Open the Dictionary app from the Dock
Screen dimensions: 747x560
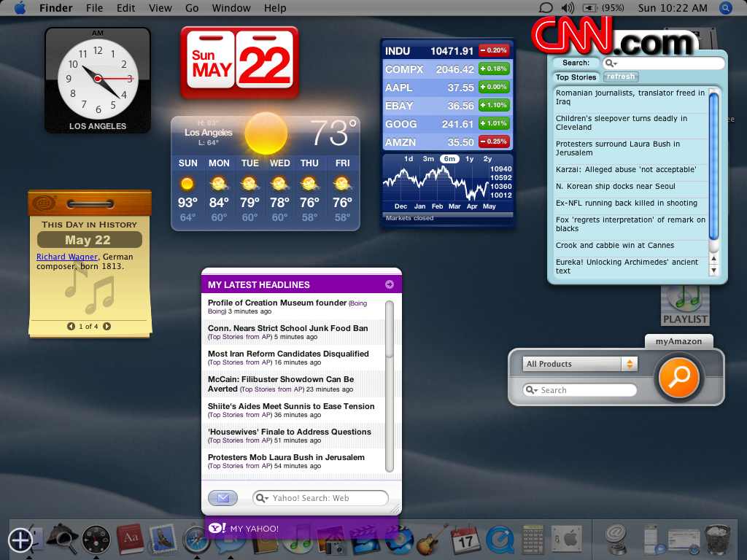pyautogui.click(x=131, y=539)
